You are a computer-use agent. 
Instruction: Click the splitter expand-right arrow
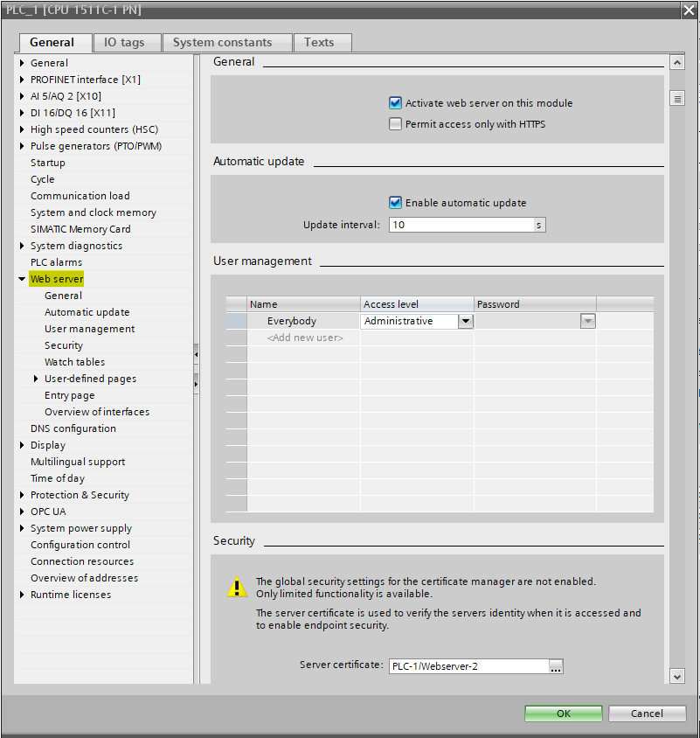point(196,384)
